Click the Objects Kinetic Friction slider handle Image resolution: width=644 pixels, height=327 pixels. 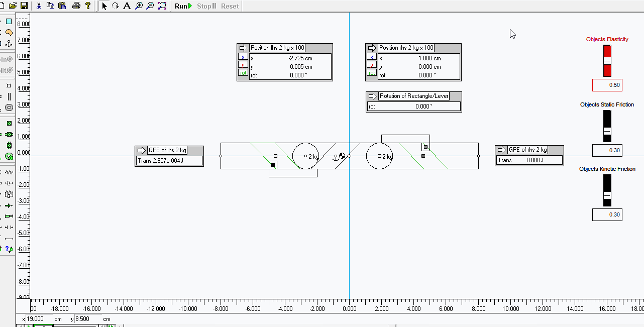tap(607, 195)
